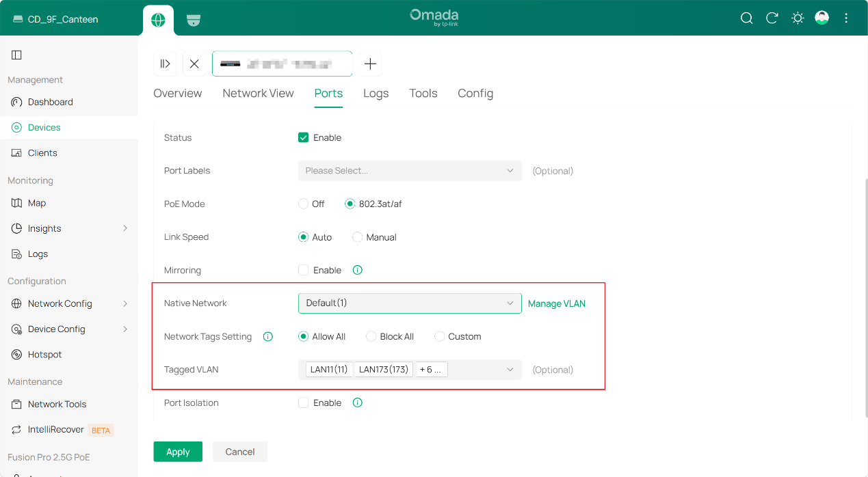
Task: Click the Insights pie chart icon
Action: 17,228
